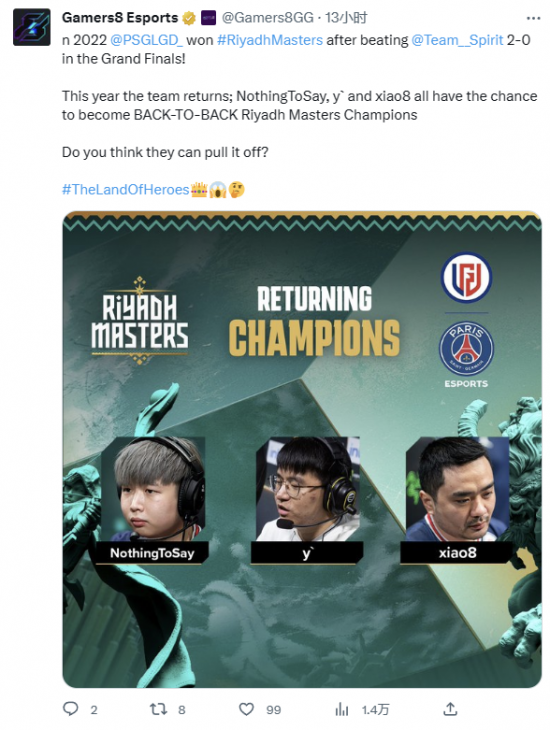This screenshot has width=550, height=730.
Task: View tweet analytics bar chart icon
Action: 342,709
